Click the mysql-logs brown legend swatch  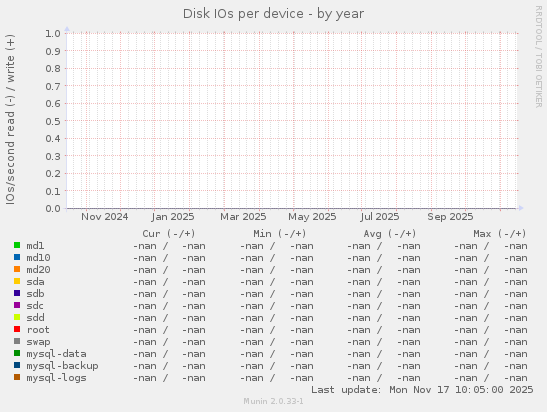17,377
